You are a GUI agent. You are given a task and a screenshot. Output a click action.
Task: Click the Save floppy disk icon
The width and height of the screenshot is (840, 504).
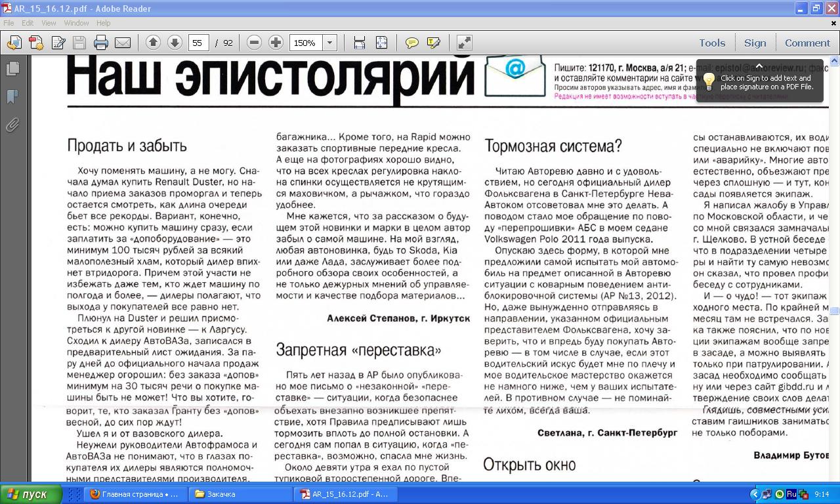79,43
